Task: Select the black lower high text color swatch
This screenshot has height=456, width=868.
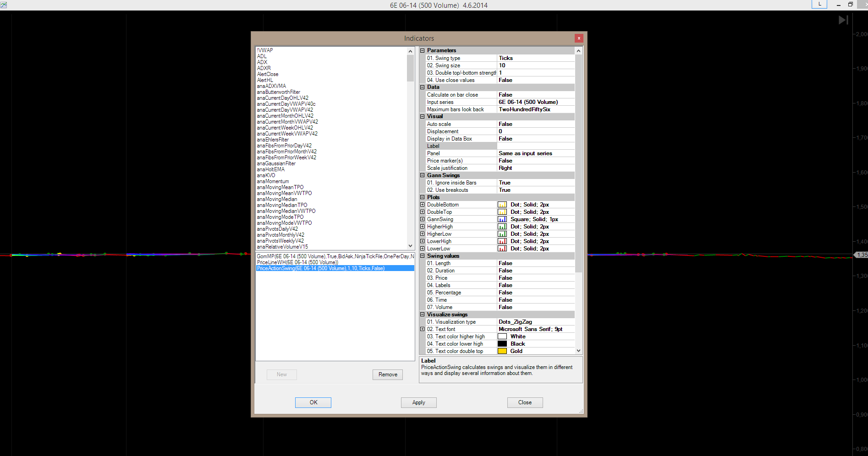Action: click(x=502, y=344)
